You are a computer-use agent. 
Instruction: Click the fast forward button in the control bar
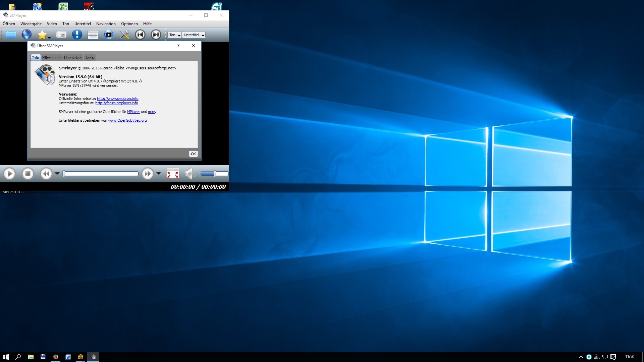click(x=148, y=174)
